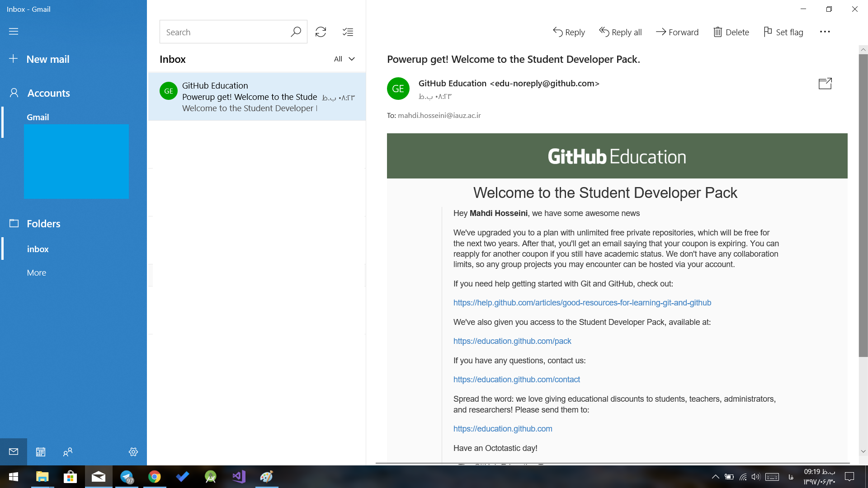Open Mail settings gear

133,451
